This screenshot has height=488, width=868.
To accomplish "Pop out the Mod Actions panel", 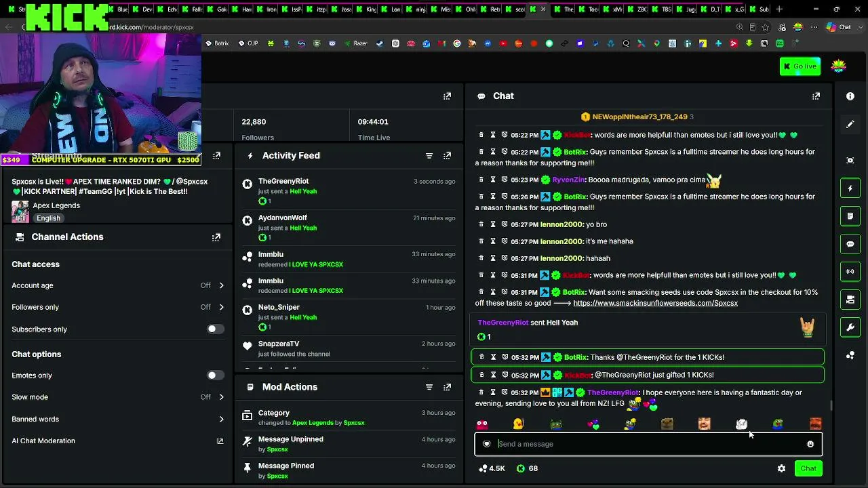I will (x=447, y=387).
